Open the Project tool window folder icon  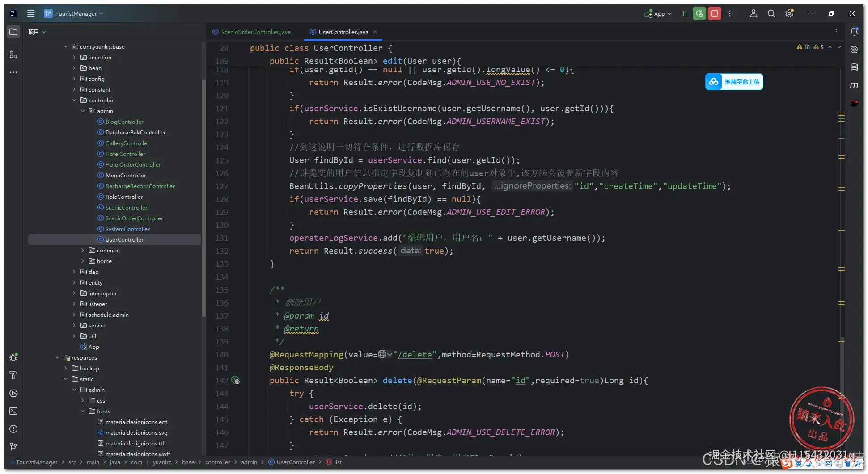13,32
